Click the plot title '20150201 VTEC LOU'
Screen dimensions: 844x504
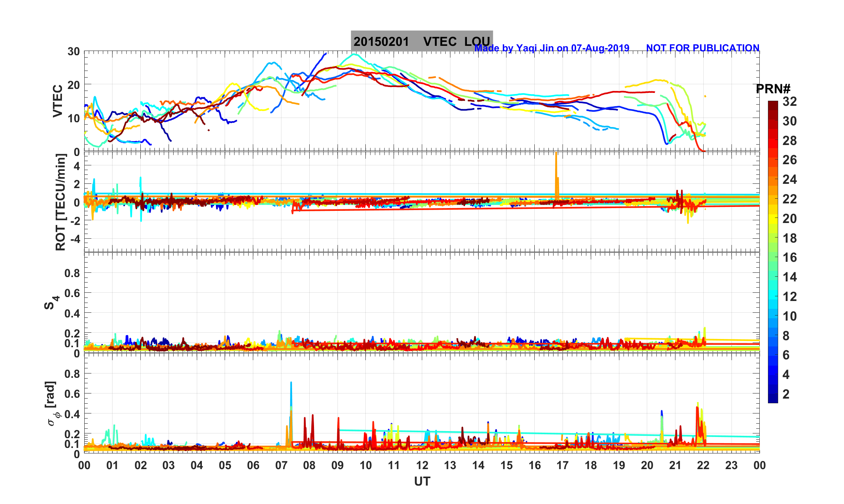tap(421, 41)
